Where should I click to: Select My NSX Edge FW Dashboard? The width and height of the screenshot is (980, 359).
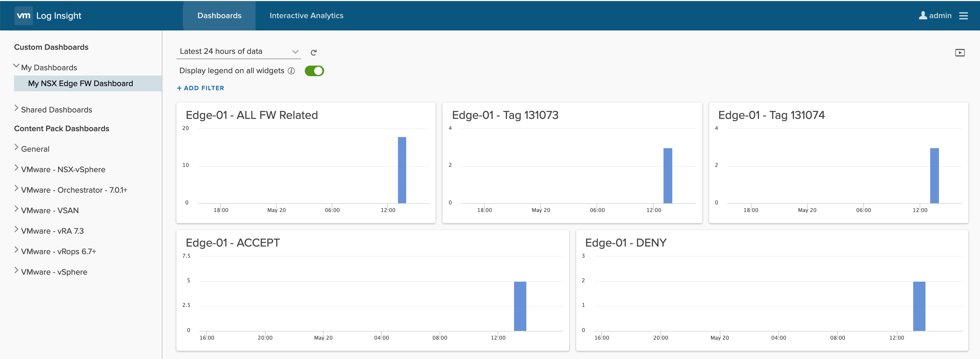(x=81, y=83)
